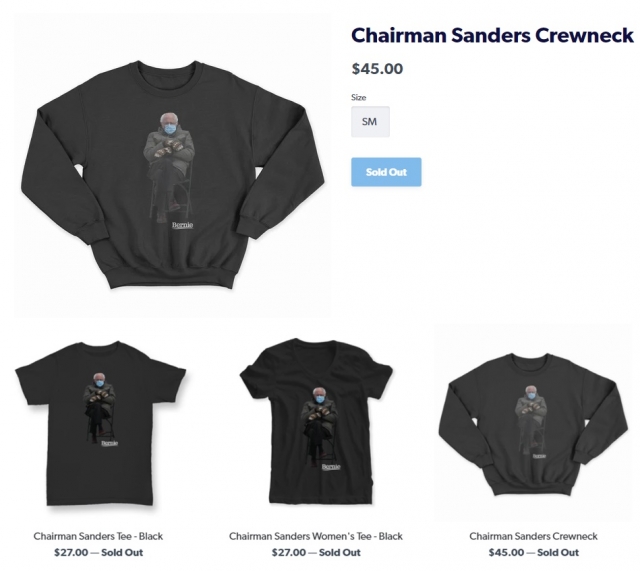
Task: Click the blue Sold Out button
Action: coord(386,172)
